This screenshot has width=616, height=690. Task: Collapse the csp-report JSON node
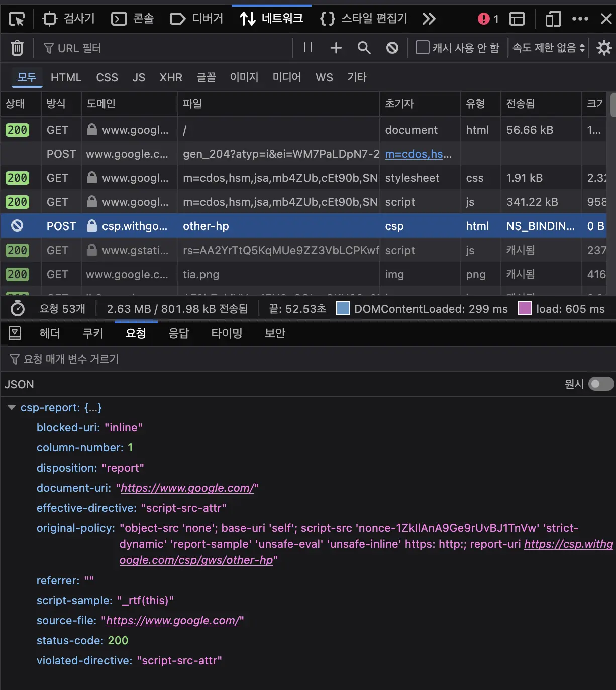12,407
